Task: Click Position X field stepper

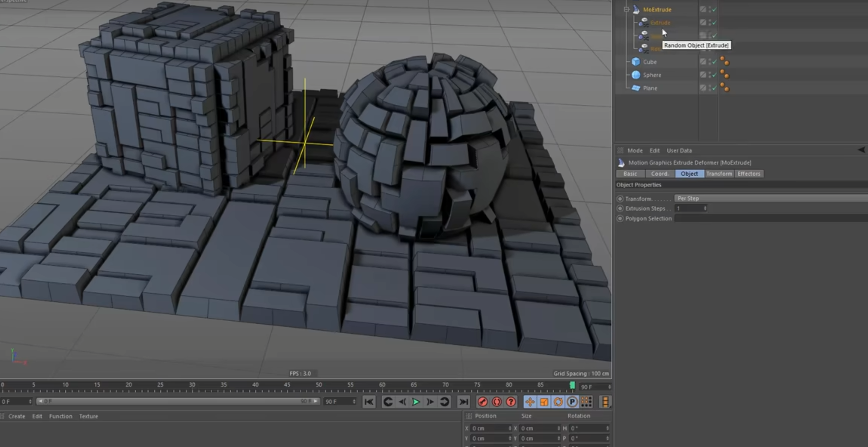Action: [x=509, y=428]
